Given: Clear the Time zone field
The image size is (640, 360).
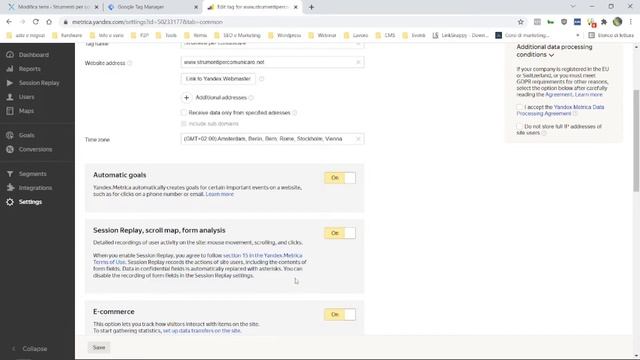Looking at the screenshot, I should pos(358,139).
